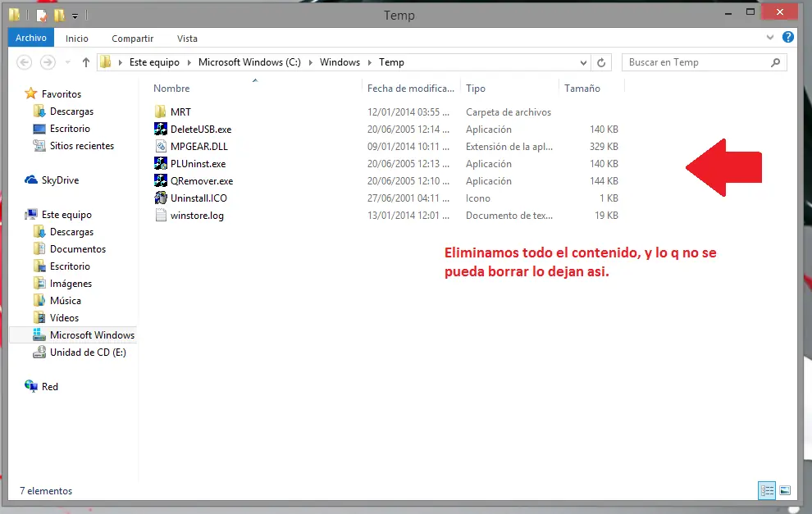Image resolution: width=812 pixels, height=514 pixels.
Task: Open Descargas under Este equipo
Action: tap(71, 232)
